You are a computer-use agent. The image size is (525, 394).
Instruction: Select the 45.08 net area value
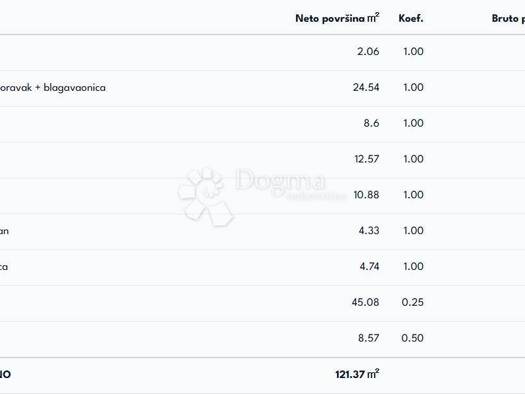pos(365,302)
